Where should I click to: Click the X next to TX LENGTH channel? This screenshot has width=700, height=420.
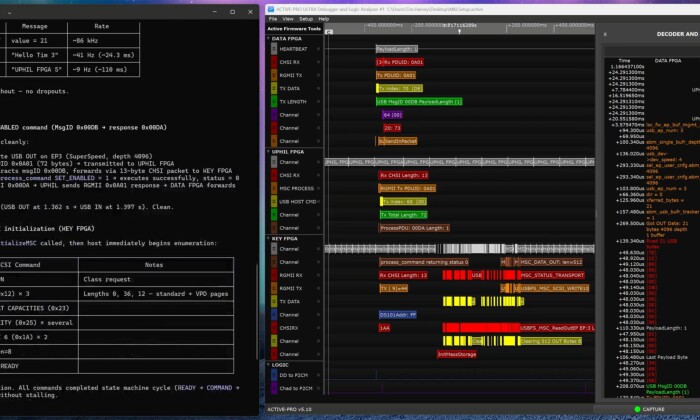(x=318, y=102)
